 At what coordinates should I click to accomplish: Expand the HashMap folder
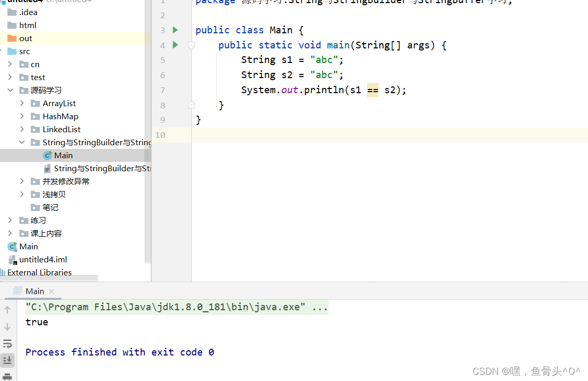(x=21, y=116)
